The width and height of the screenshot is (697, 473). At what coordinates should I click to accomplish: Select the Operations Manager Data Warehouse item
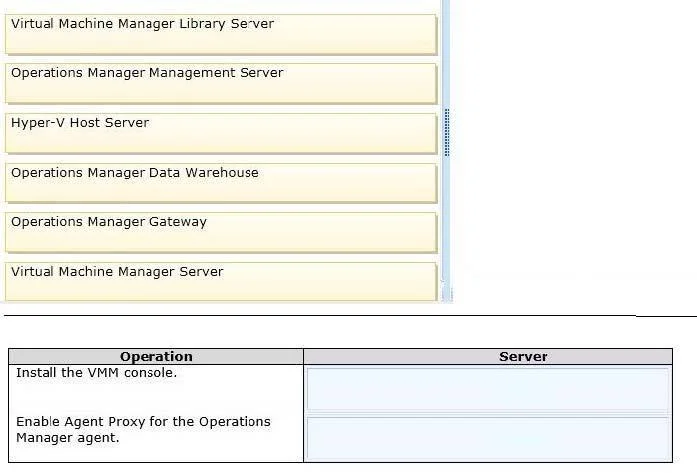(x=221, y=183)
